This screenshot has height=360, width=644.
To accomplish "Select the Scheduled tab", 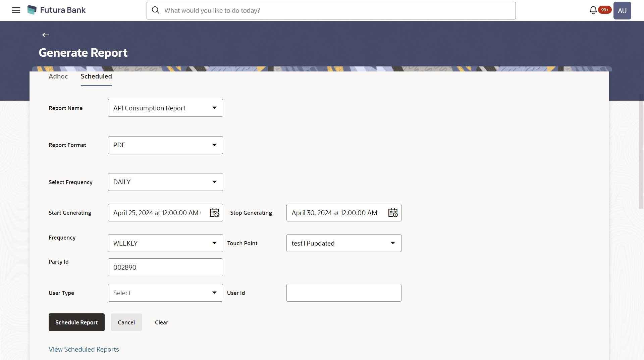I will click(x=96, y=76).
